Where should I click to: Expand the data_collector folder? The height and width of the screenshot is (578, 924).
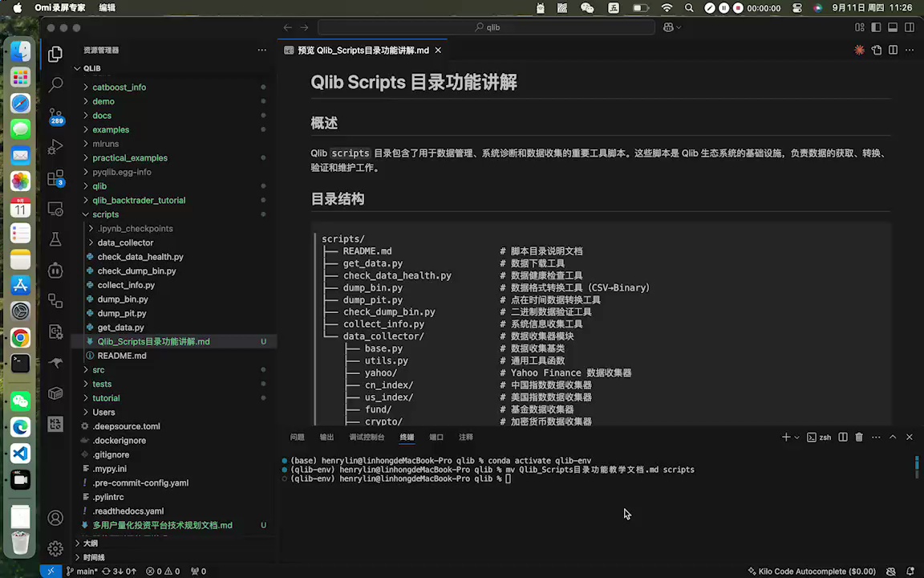tap(125, 242)
